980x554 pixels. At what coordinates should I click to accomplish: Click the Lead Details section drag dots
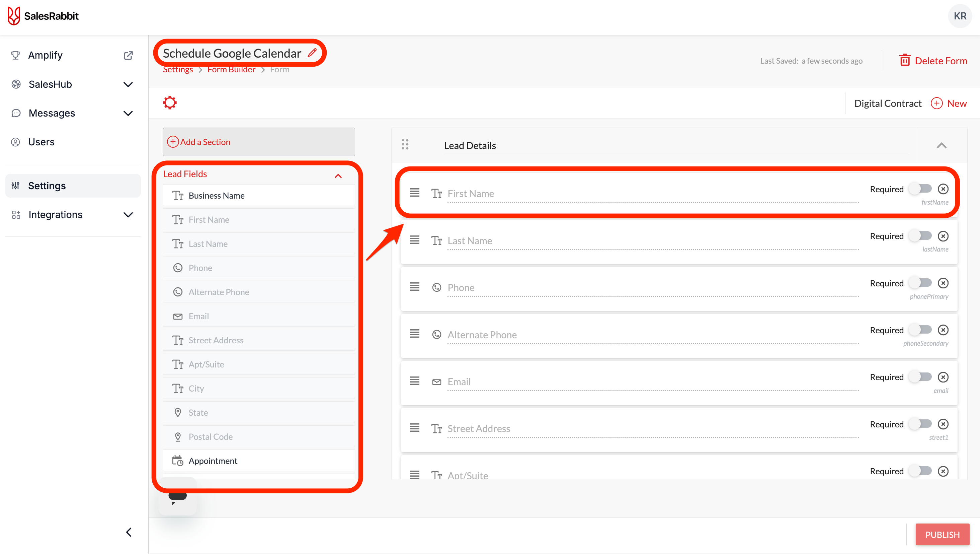[x=405, y=145]
